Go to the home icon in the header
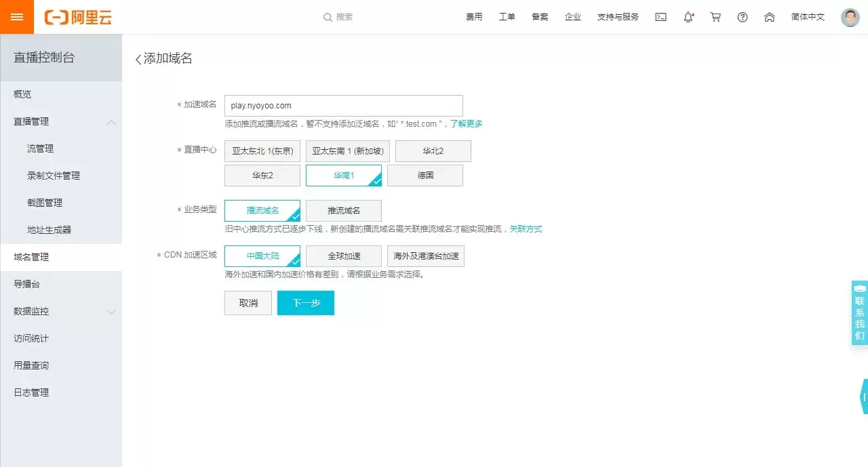This screenshot has width=868, height=467. click(x=770, y=17)
